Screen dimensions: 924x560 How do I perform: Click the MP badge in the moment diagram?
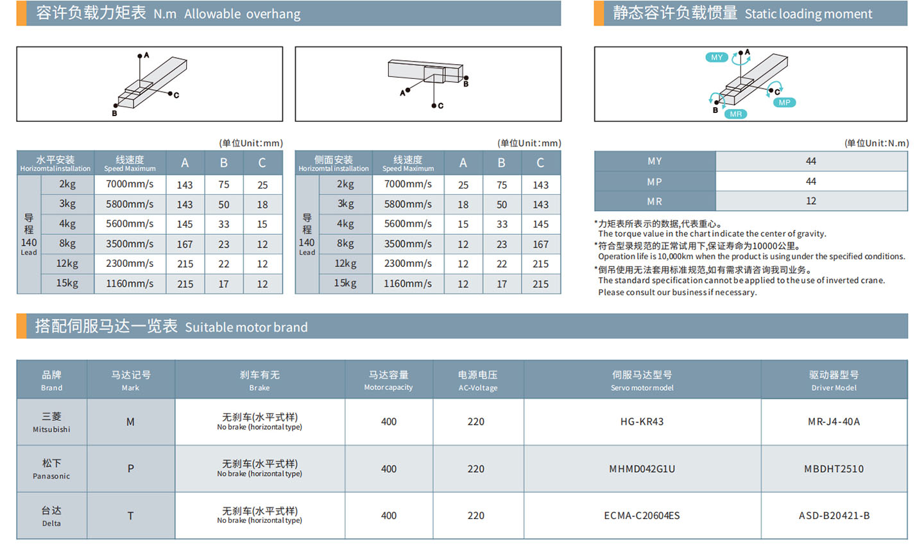coord(784,103)
